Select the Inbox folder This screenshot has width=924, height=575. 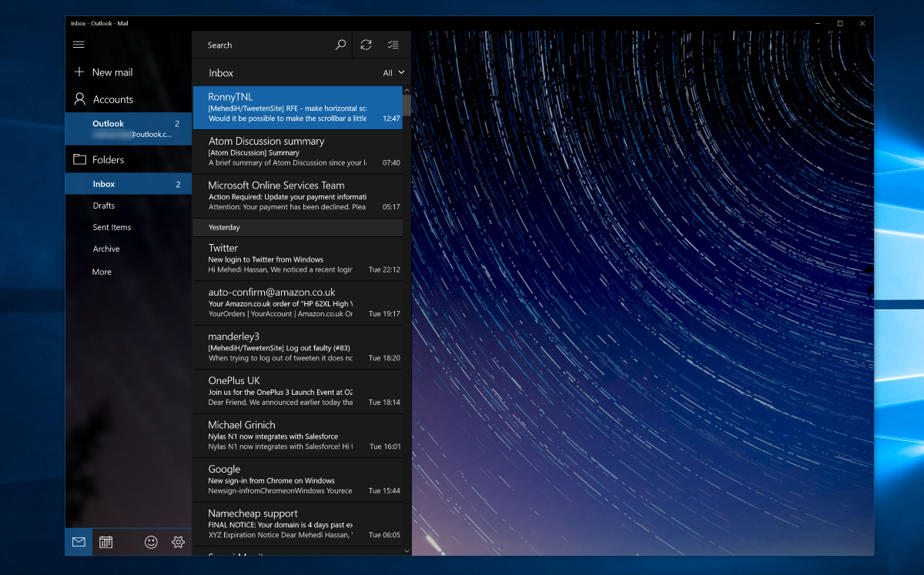[129, 184]
